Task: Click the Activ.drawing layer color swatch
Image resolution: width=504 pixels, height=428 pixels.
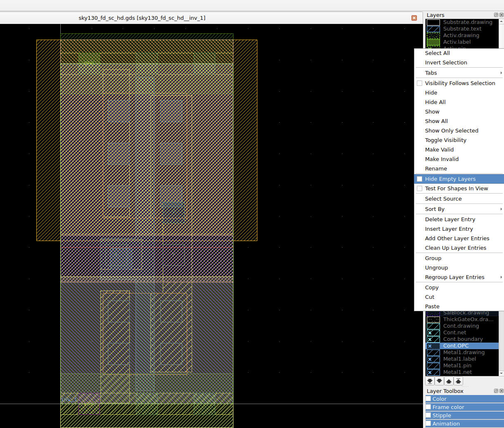Action: pos(433,35)
